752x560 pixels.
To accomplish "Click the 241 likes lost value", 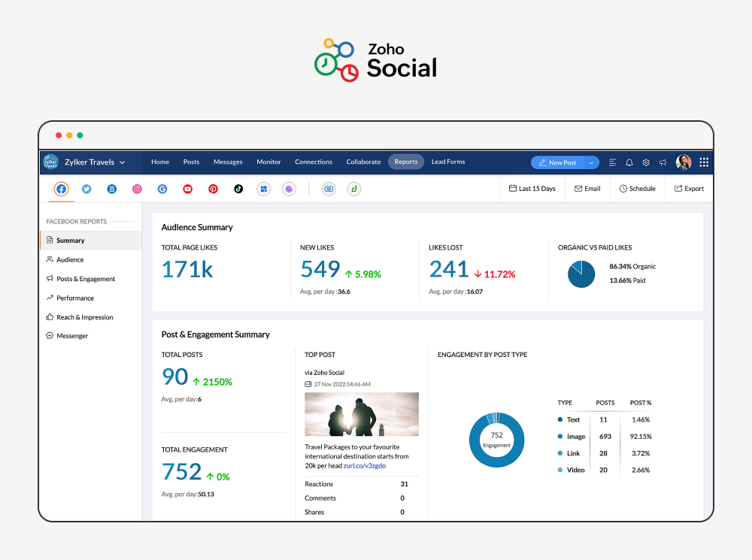I will coord(449,269).
